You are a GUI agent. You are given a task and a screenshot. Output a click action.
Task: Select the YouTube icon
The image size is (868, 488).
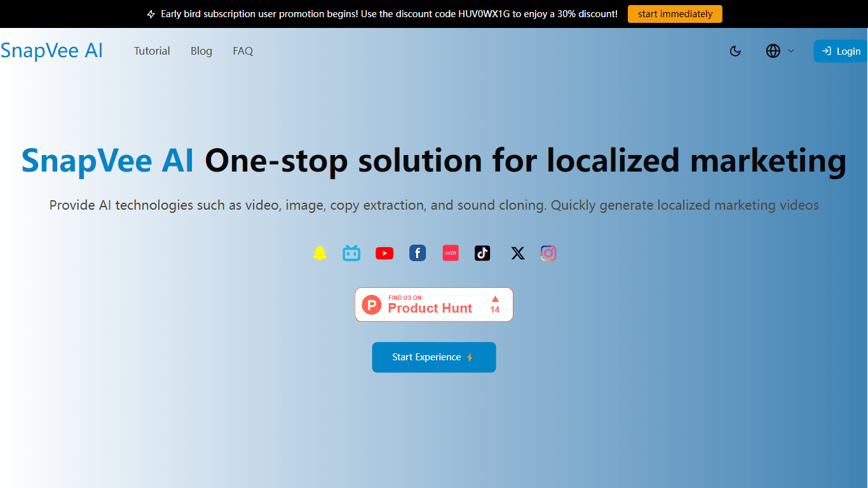click(x=384, y=254)
